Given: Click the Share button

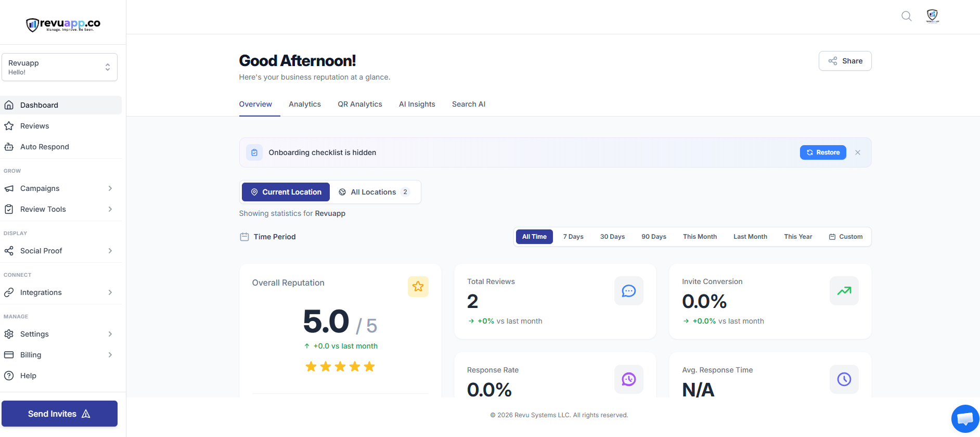Looking at the screenshot, I should click(845, 61).
